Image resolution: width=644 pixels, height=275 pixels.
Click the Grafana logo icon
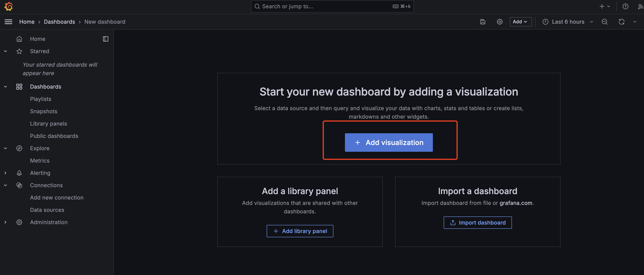click(x=8, y=7)
